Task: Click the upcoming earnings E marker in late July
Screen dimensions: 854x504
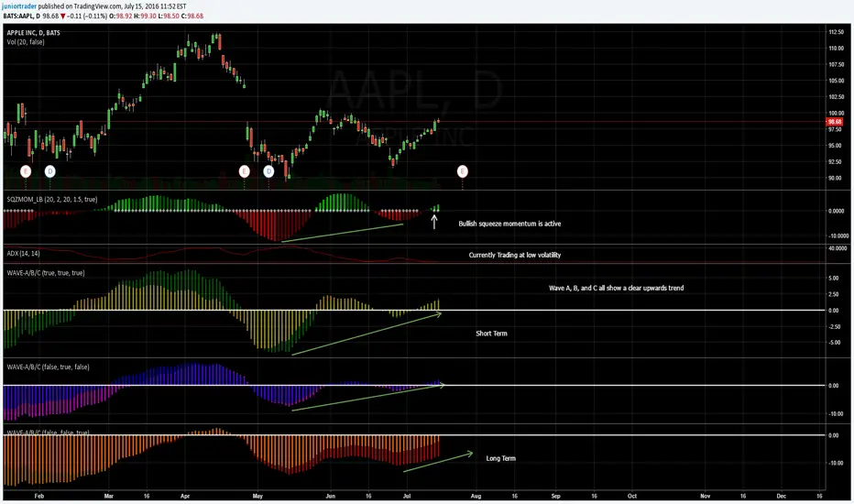Action: coord(463,171)
